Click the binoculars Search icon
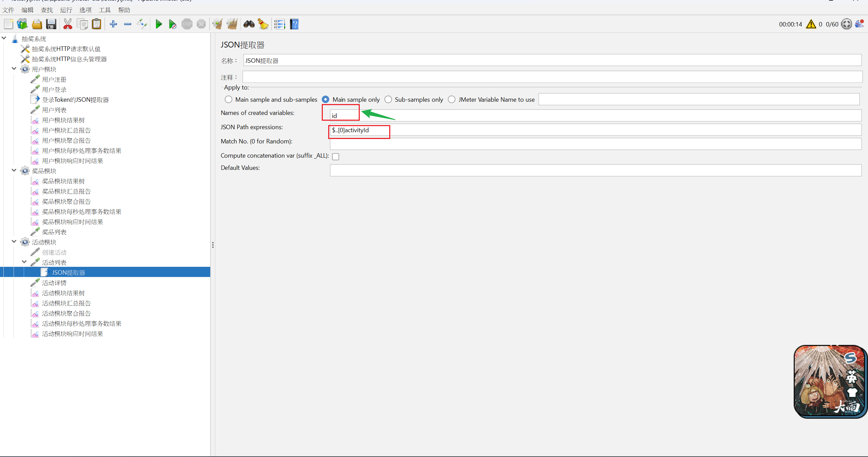The height and width of the screenshot is (457, 868). pos(249,24)
